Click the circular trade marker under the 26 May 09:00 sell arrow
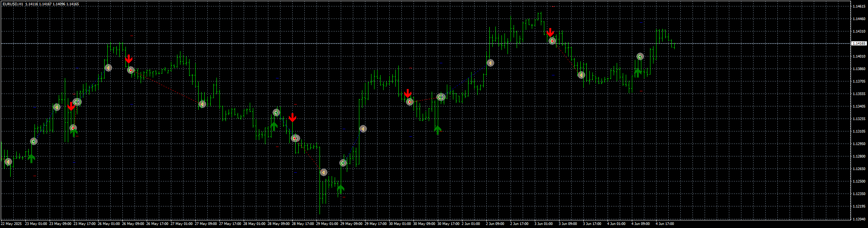The image size is (868, 228). tap(131, 70)
